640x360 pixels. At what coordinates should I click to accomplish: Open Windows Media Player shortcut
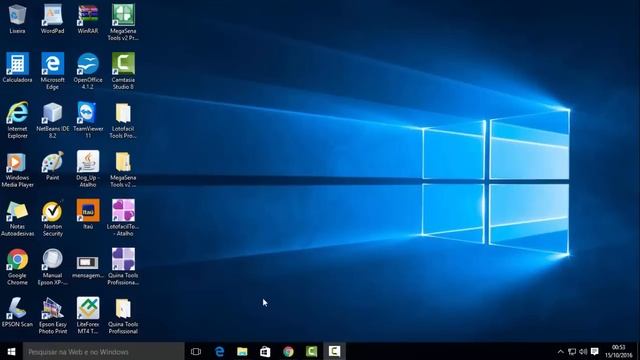[17, 162]
